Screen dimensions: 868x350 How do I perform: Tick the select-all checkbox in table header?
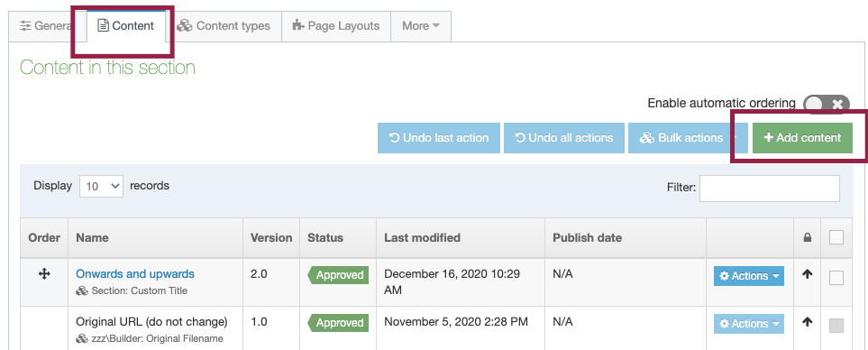836,237
